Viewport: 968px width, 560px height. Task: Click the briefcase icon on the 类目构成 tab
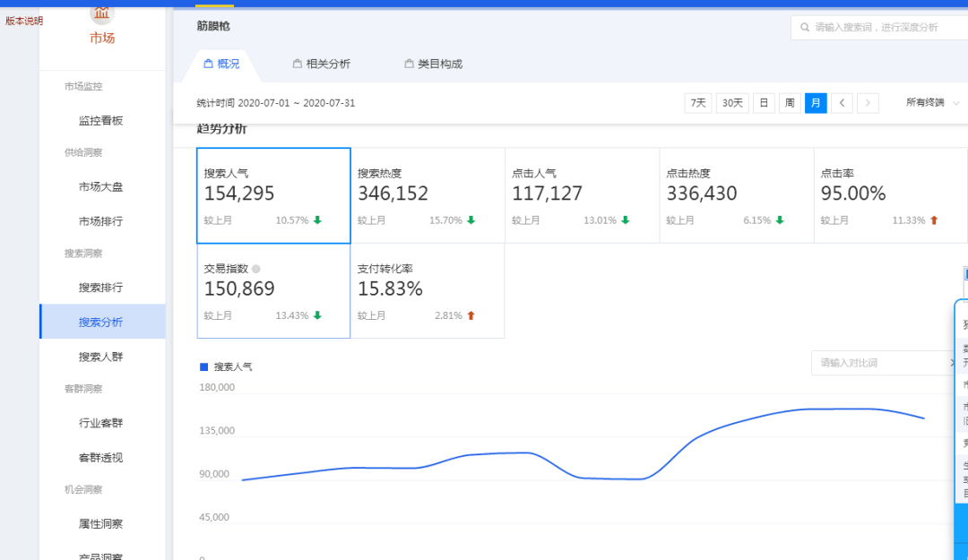pos(408,64)
